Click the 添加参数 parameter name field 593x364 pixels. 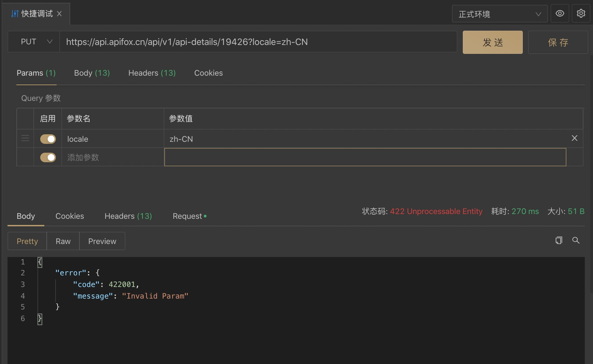click(112, 157)
